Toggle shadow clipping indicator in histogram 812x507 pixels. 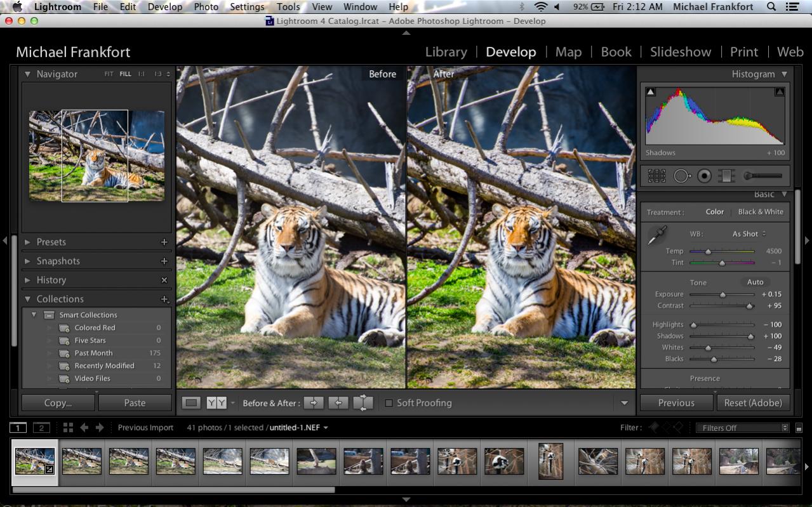(650, 92)
